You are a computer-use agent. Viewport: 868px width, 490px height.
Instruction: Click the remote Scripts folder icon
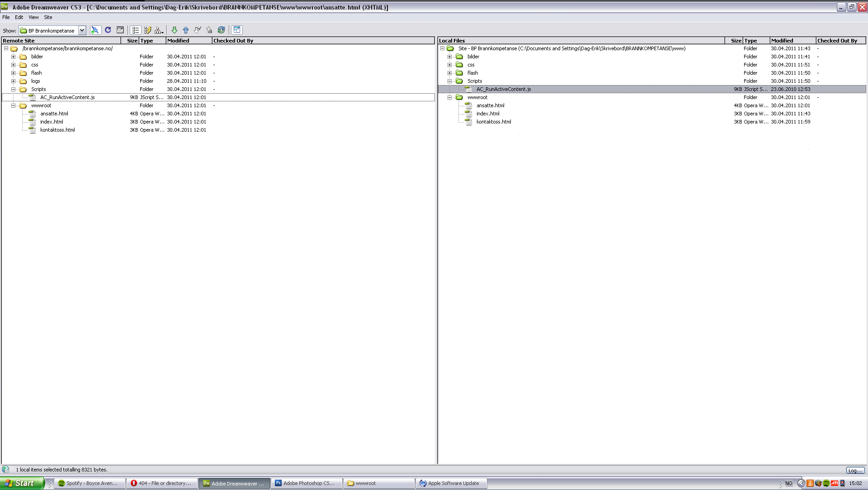point(23,89)
